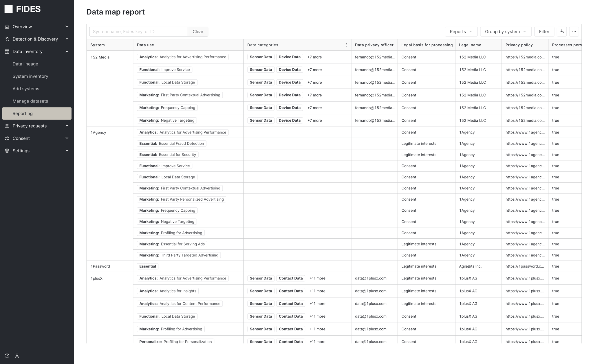The width and height of the screenshot is (593, 364).
Task: Click the Settings gear icon
Action: [x=7, y=151]
